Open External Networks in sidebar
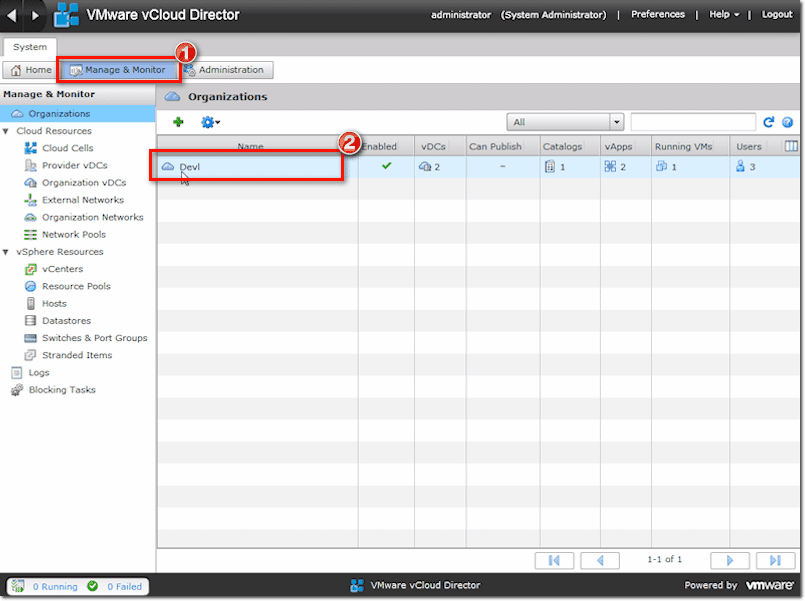Image resolution: width=805 pixels, height=601 pixels. click(x=83, y=200)
